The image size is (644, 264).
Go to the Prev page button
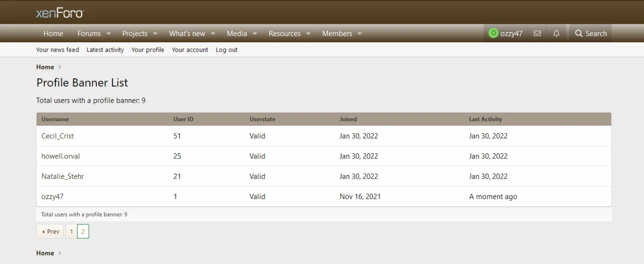50,231
